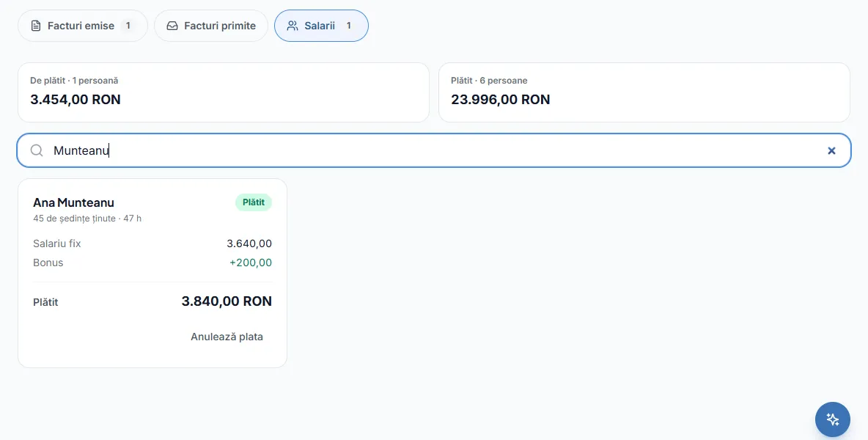Open the AI sparkle assistant button

(833, 419)
